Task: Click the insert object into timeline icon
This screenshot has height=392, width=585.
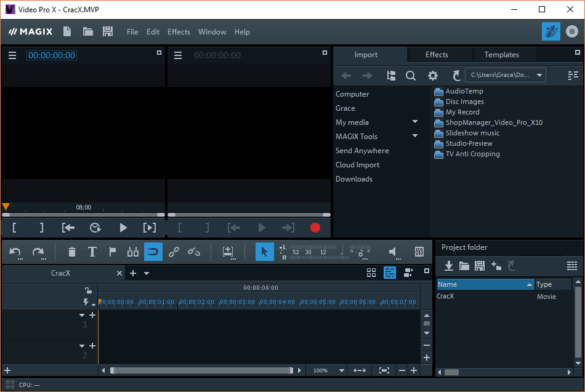Action: click(x=228, y=252)
